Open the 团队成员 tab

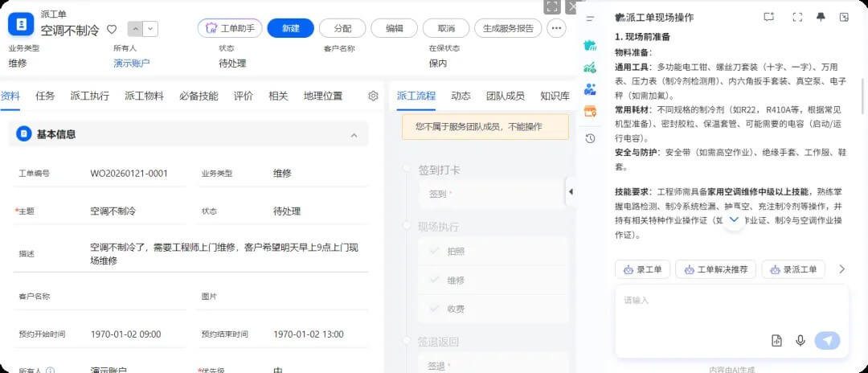click(505, 96)
